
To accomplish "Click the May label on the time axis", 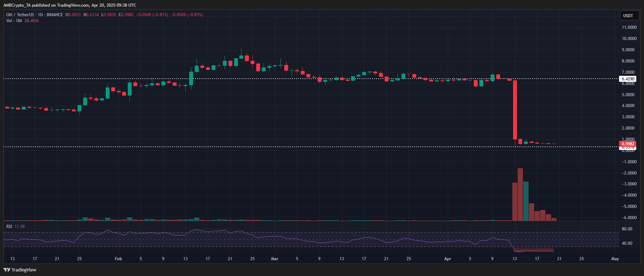I will pyautogui.click(x=615, y=259).
